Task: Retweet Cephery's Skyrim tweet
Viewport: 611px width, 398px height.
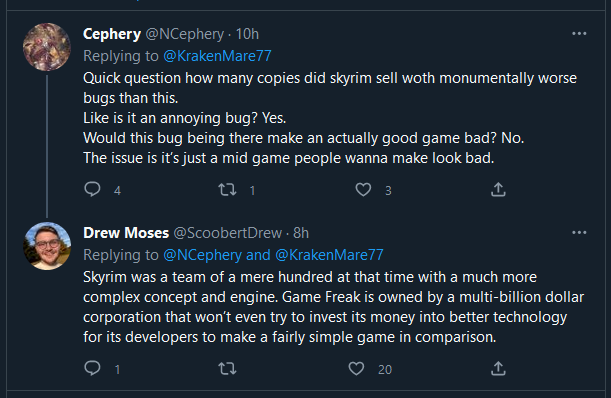Action: pos(227,190)
